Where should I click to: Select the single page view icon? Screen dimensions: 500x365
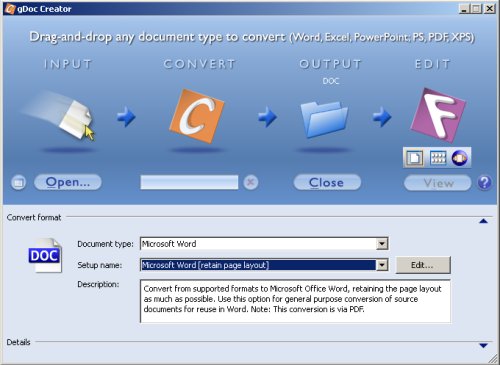pos(414,158)
